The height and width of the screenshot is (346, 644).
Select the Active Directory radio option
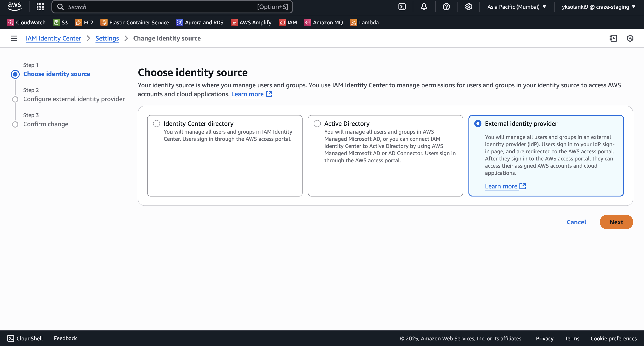point(317,124)
